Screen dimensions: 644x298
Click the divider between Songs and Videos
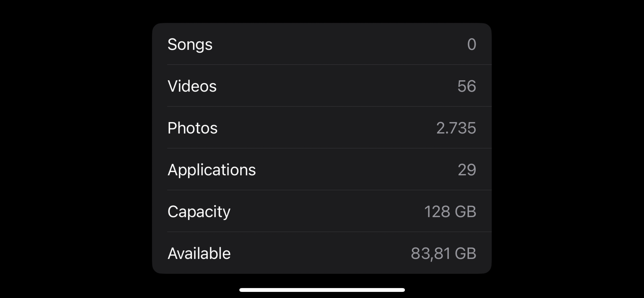[x=329, y=65]
